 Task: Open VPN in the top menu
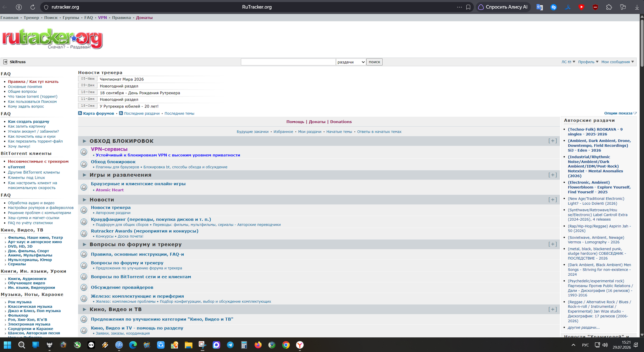click(103, 18)
